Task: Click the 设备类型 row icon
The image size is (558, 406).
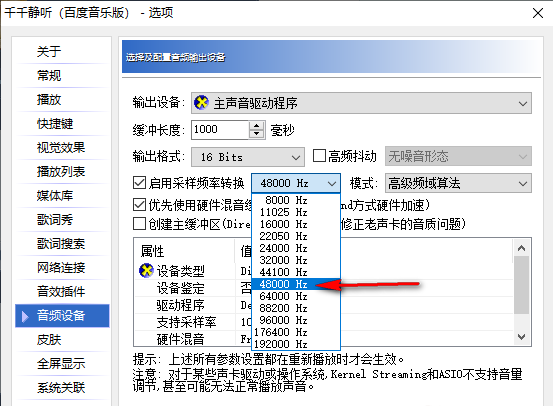Action: tap(146, 271)
